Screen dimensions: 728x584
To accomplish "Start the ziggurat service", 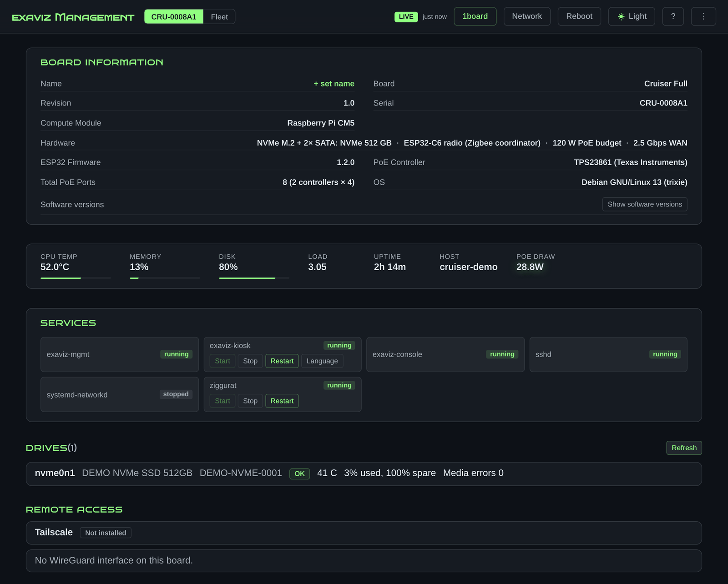I will [x=222, y=401].
